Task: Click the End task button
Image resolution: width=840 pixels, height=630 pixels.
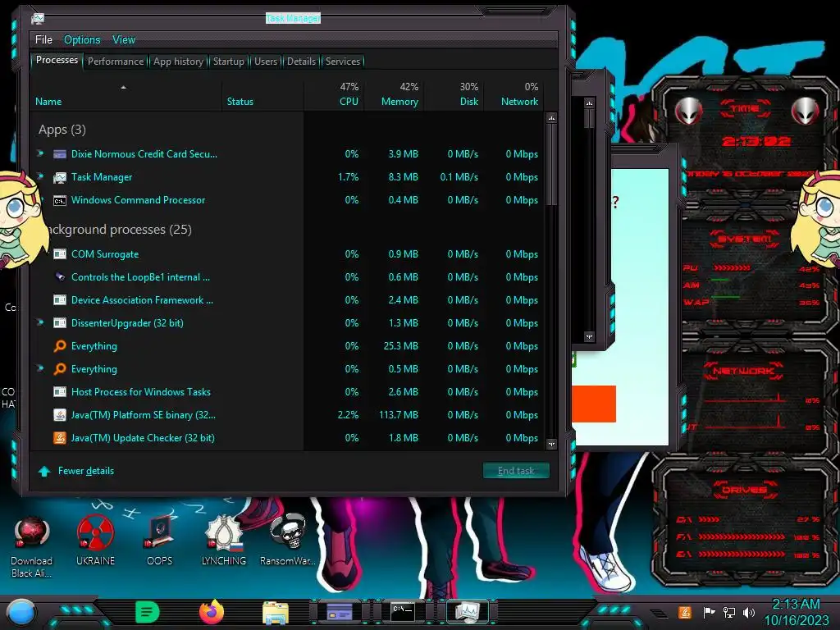Action: 516,470
